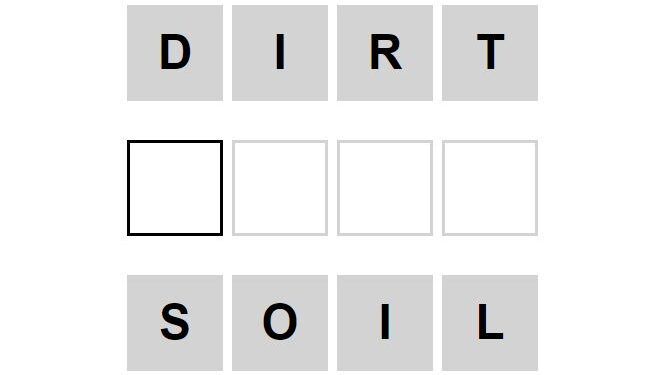663x375 pixels.
Task: Select the O letter tile
Action: (280, 323)
